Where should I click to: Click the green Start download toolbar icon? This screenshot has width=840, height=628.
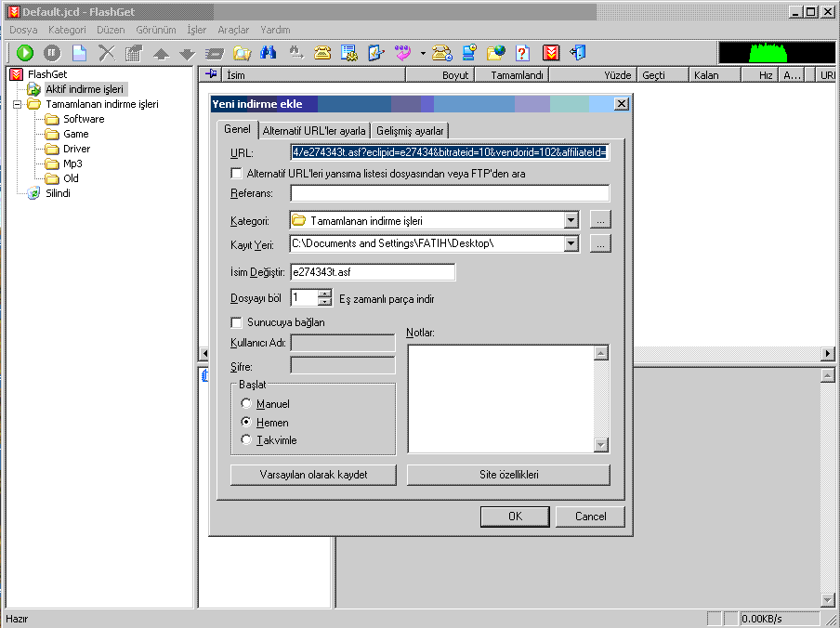[x=25, y=52]
